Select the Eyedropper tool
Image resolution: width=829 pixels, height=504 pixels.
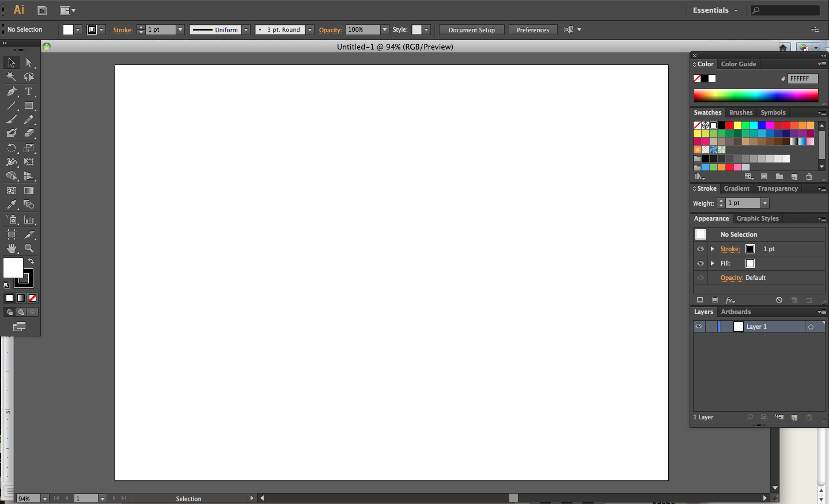[x=11, y=204]
